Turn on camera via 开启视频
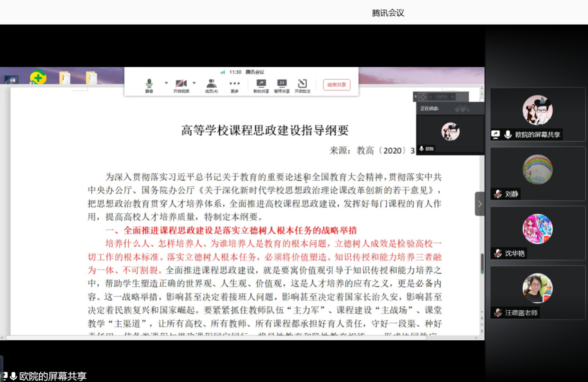The width and height of the screenshot is (588, 382). tap(181, 85)
